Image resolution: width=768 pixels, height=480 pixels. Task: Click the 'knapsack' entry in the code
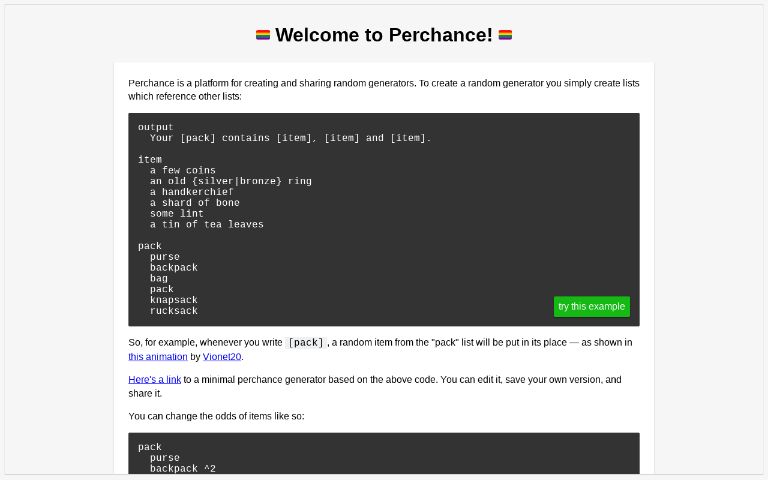[x=174, y=300]
